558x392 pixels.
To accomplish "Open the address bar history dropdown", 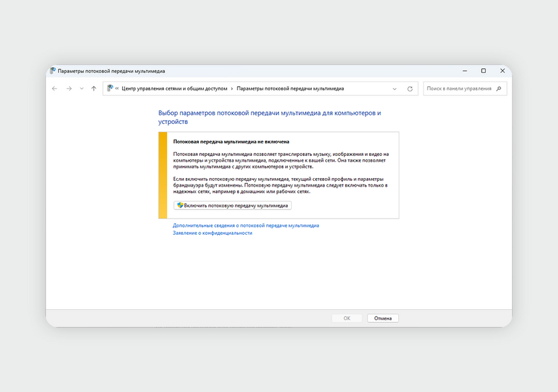I will pos(394,89).
